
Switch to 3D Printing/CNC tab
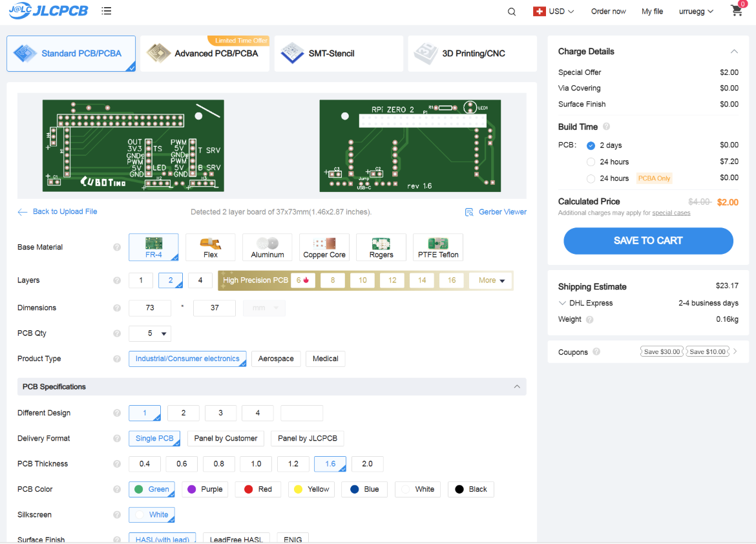tap(472, 54)
